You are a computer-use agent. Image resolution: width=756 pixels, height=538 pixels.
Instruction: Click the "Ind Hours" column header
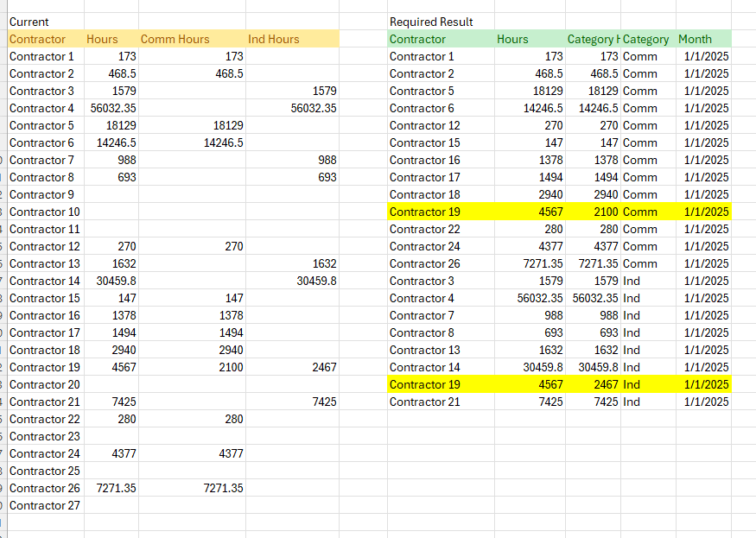(x=274, y=39)
